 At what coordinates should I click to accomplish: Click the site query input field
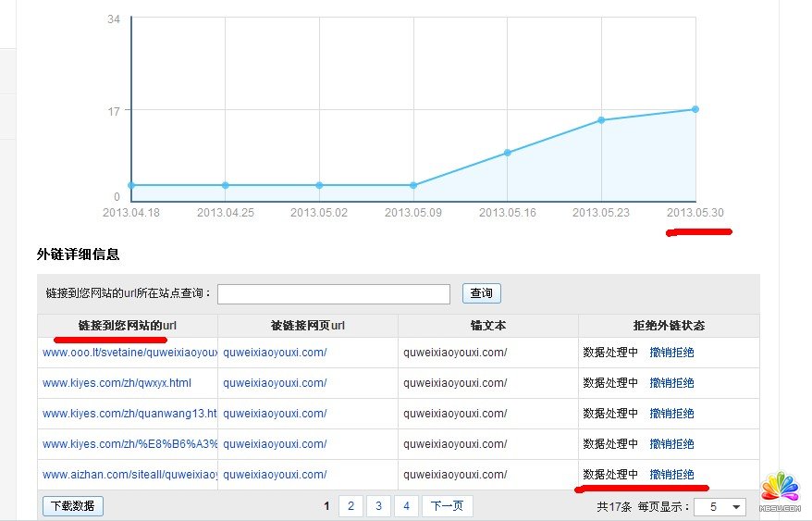tap(333, 294)
